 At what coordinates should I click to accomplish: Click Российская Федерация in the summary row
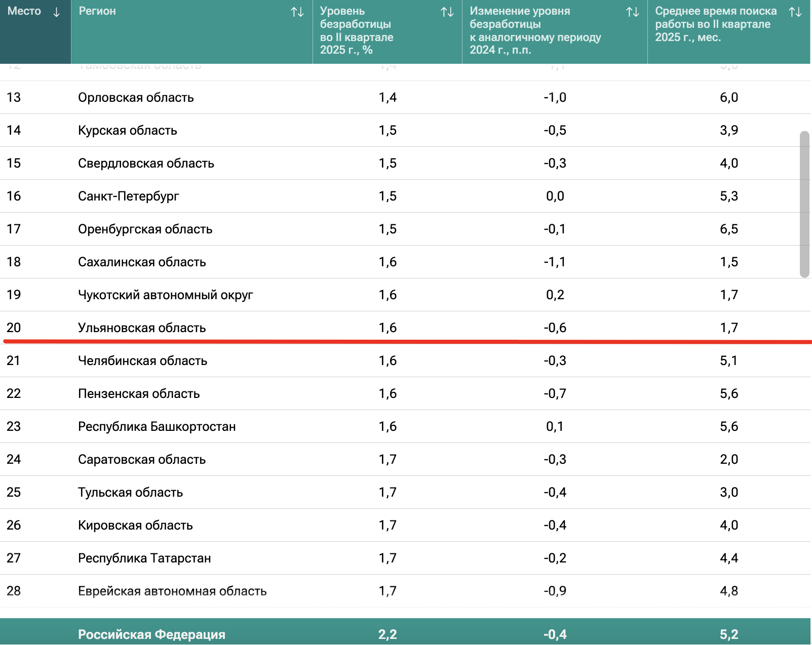pyautogui.click(x=151, y=635)
